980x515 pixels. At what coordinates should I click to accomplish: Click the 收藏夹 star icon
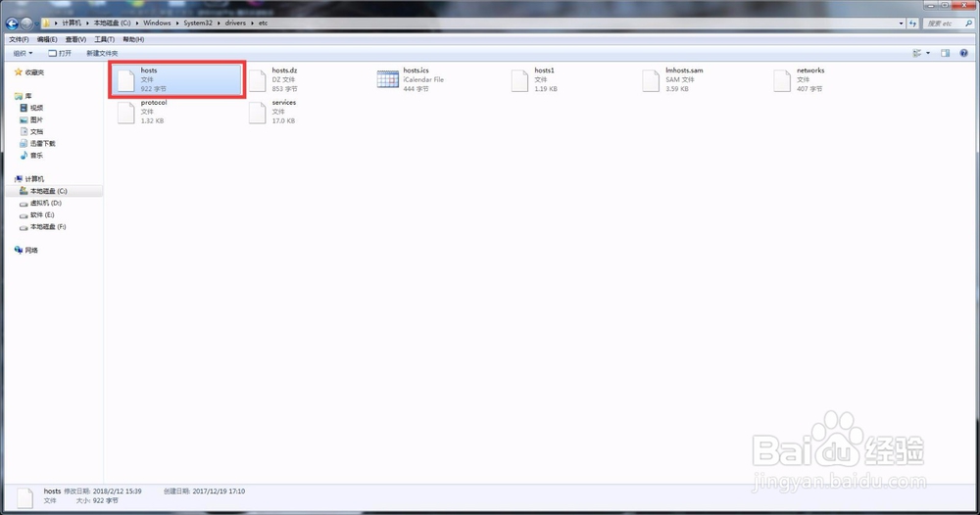click(x=18, y=72)
